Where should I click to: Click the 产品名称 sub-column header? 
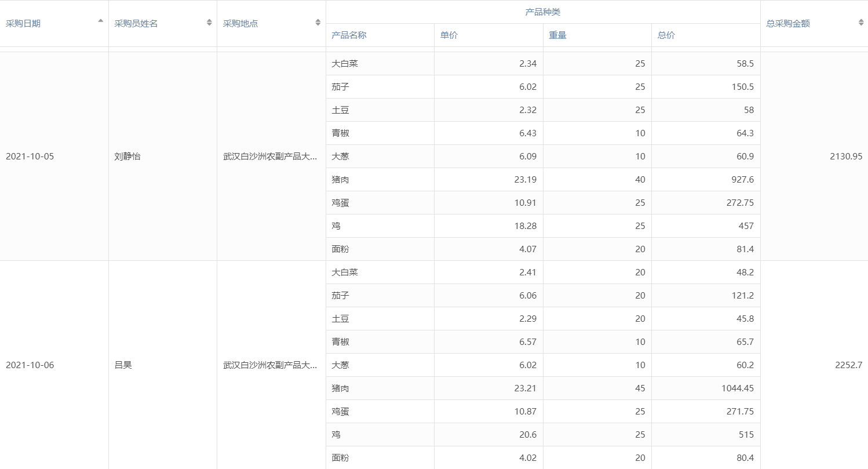[x=349, y=35]
